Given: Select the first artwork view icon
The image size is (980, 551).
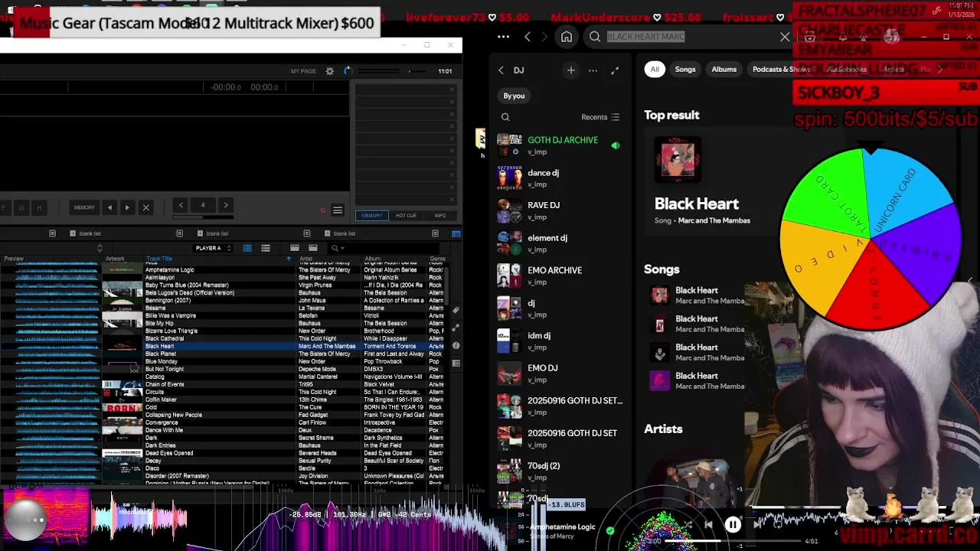Looking at the screenshot, I should [x=294, y=248].
